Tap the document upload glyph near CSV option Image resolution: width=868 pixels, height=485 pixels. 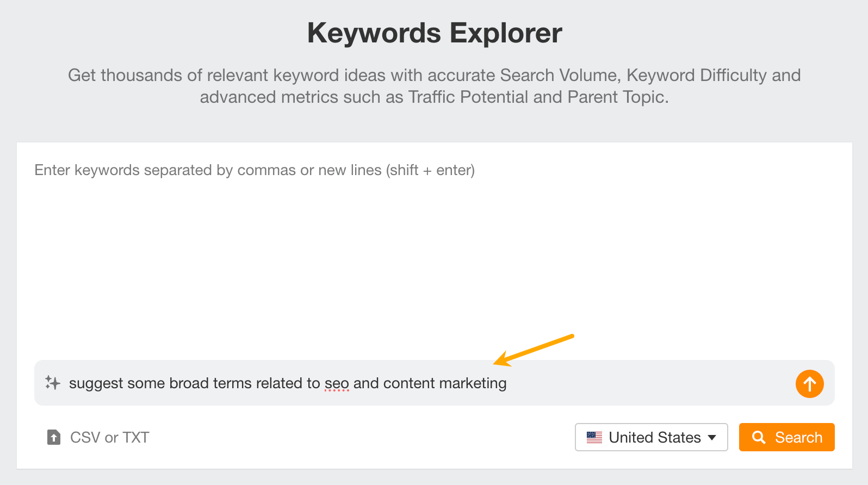pos(53,437)
